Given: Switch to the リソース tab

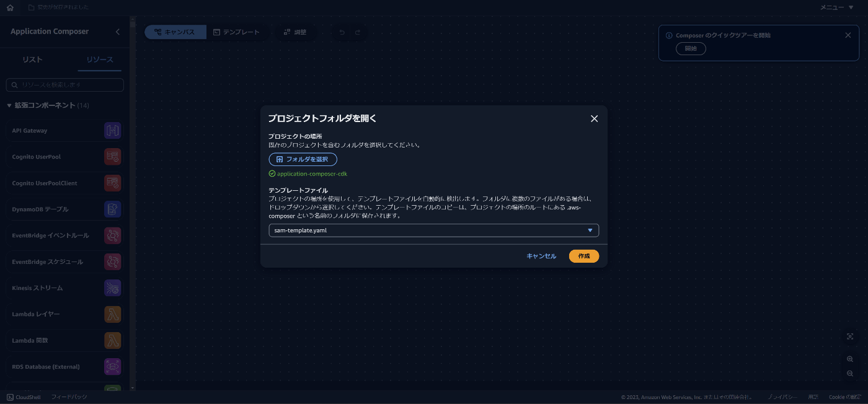Looking at the screenshot, I should pos(99,59).
